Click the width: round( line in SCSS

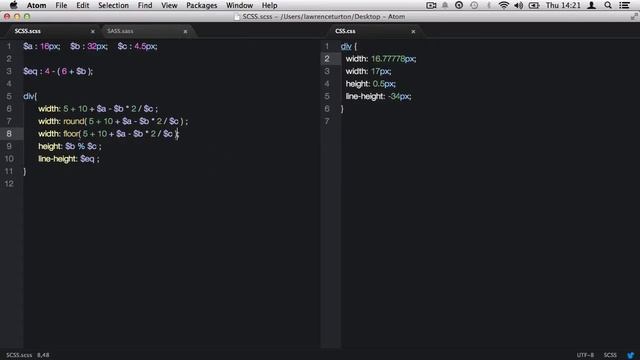click(x=113, y=121)
